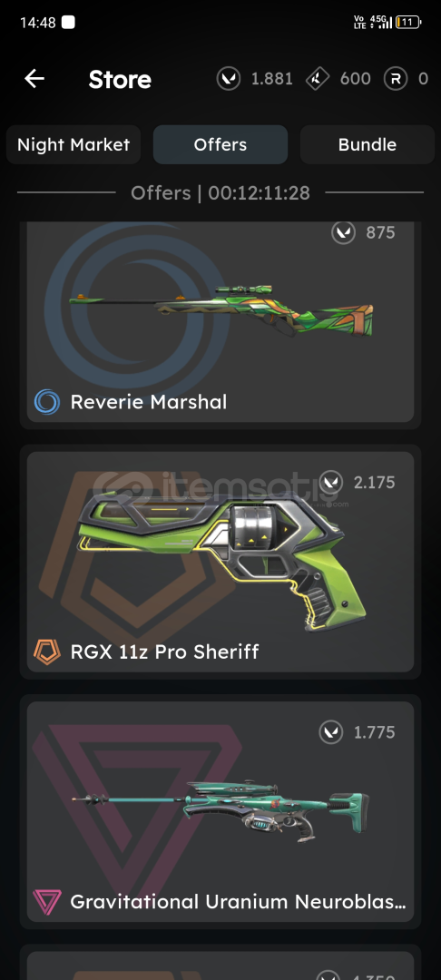Switch to the Night Market tab
The width and height of the screenshot is (441, 980).
pyautogui.click(x=73, y=144)
